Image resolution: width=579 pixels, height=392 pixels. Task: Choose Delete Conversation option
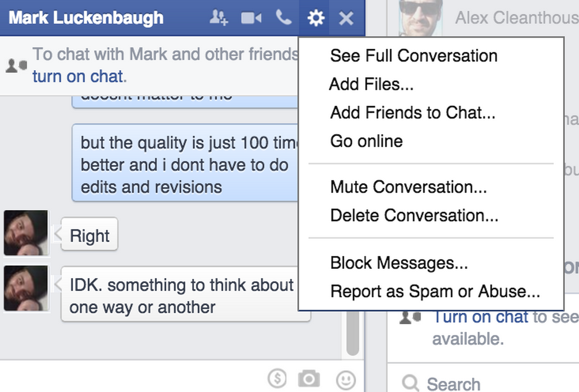pyautogui.click(x=414, y=215)
